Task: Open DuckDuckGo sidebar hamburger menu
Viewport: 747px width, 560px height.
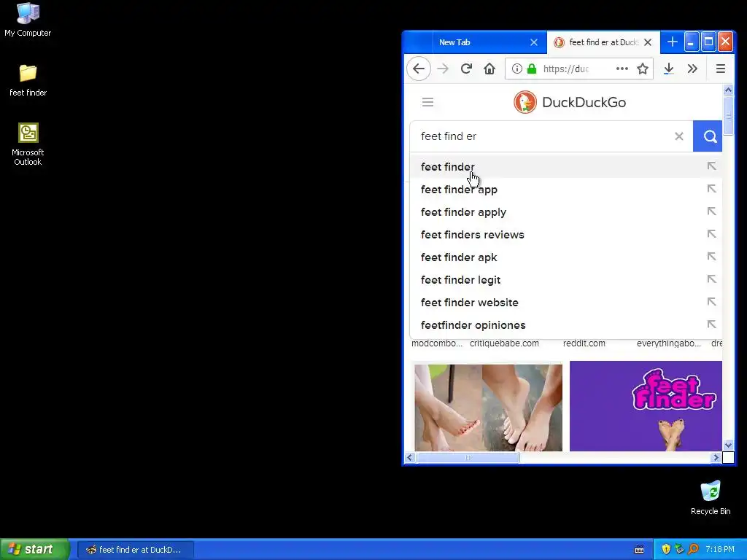Action: point(427,102)
